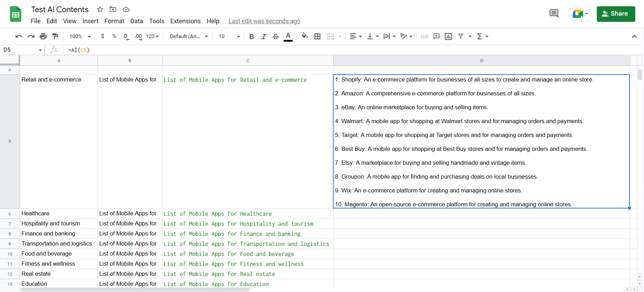Open the text color picker

coord(288,36)
